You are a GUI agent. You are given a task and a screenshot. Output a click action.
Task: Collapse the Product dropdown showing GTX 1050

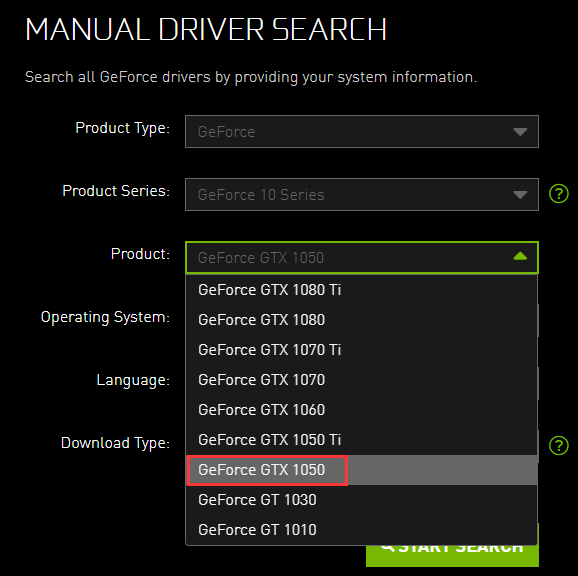pos(362,258)
